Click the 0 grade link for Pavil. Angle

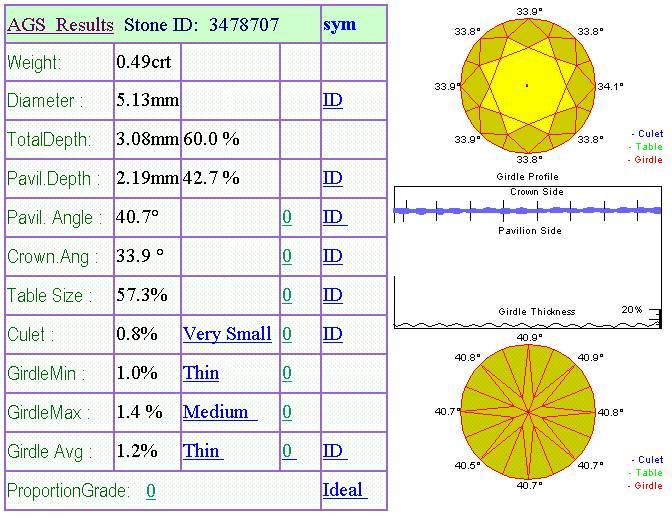287,217
